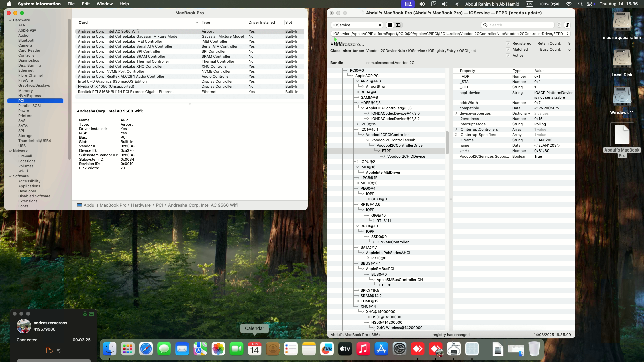Sort by the Driver Installed column header

[266, 22]
